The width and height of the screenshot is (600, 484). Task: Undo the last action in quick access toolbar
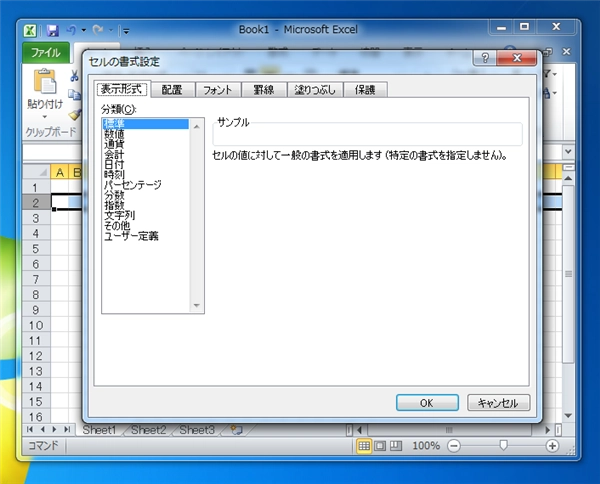(x=72, y=30)
